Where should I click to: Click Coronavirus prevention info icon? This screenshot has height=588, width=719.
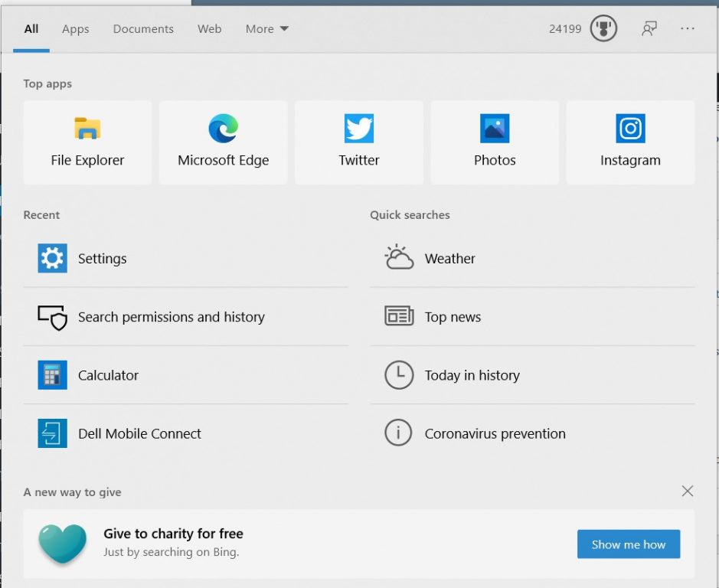click(x=398, y=432)
